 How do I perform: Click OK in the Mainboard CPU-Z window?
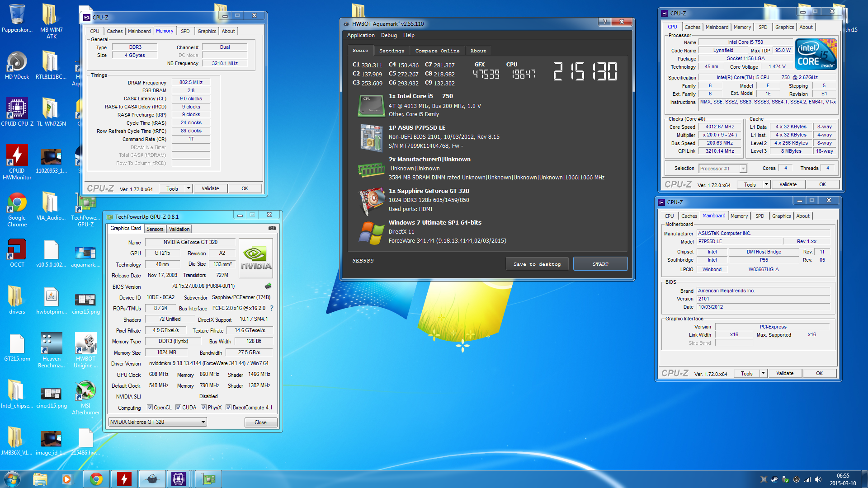[819, 373]
